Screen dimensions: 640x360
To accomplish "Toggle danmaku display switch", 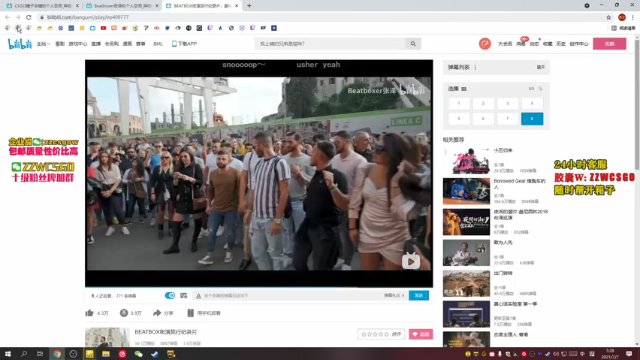I will pyautogui.click(x=170, y=296).
